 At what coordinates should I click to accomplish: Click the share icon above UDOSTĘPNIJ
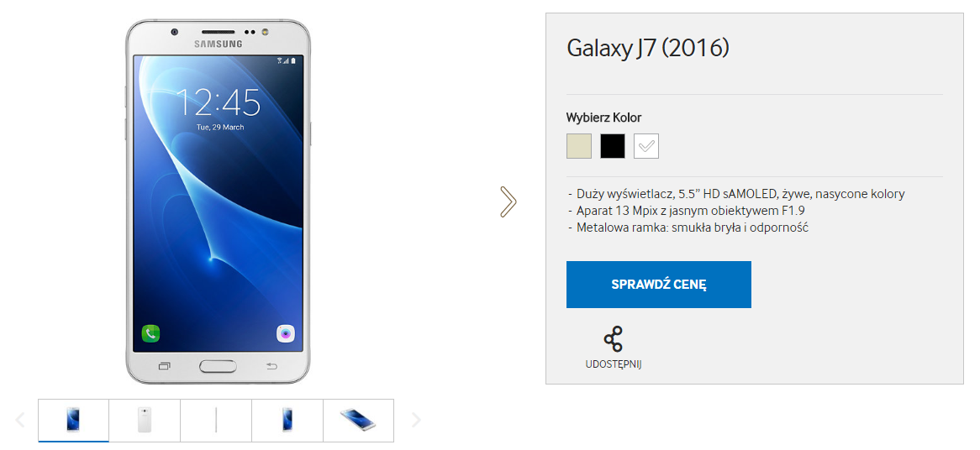coord(613,339)
